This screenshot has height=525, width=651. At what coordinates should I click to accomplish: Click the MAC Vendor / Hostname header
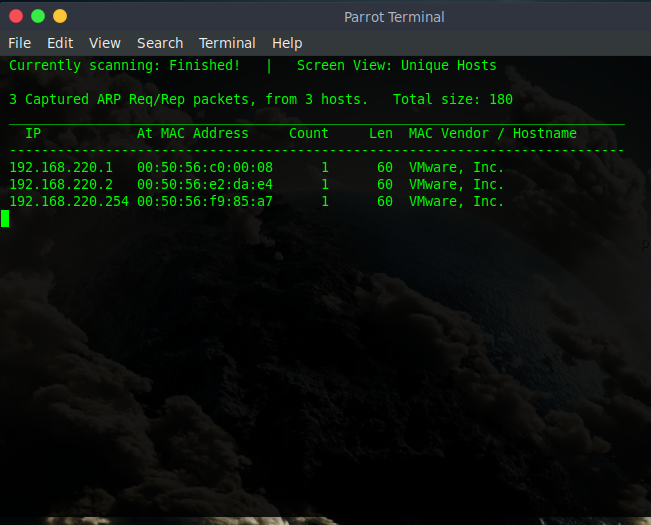[x=492, y=133]
